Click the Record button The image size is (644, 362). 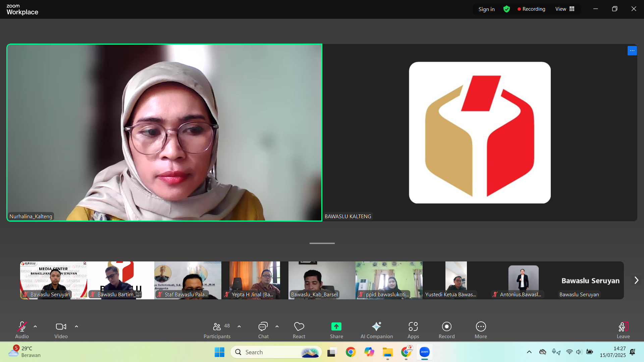click(x=447, y=330)
